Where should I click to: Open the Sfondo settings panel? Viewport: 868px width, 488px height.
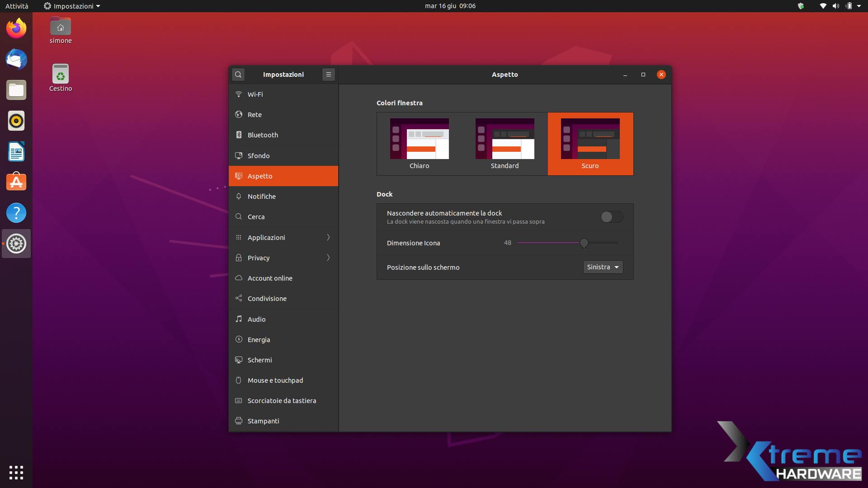283,155
